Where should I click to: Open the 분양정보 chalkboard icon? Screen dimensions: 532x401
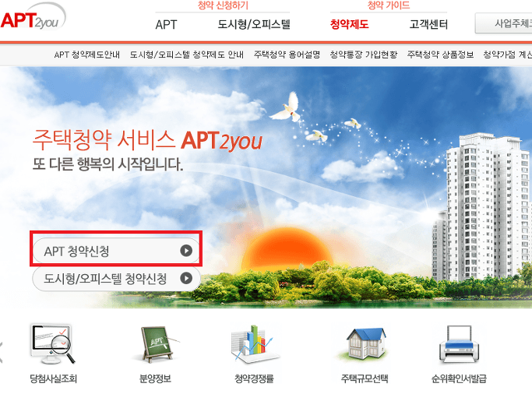point(157,344)
